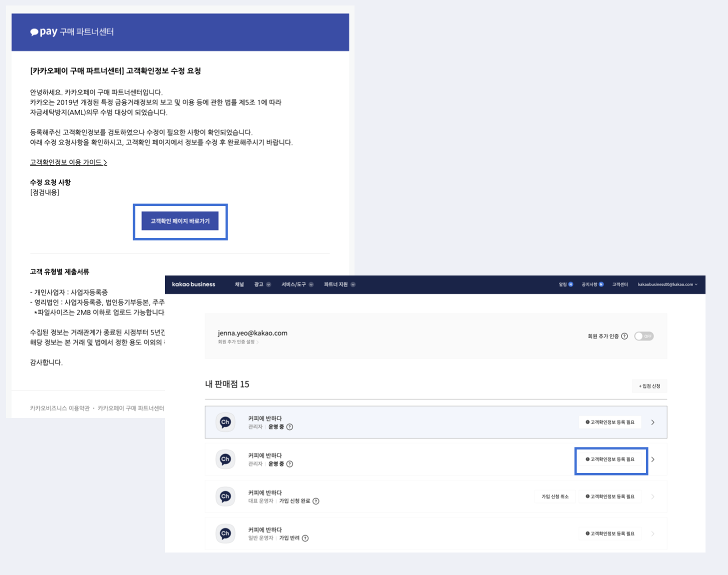Image resolution: width=728 pixels, height=575 pixels.
Task: Click the 고객 유형별 제출서류 heading in email
Action: point(59,272)
